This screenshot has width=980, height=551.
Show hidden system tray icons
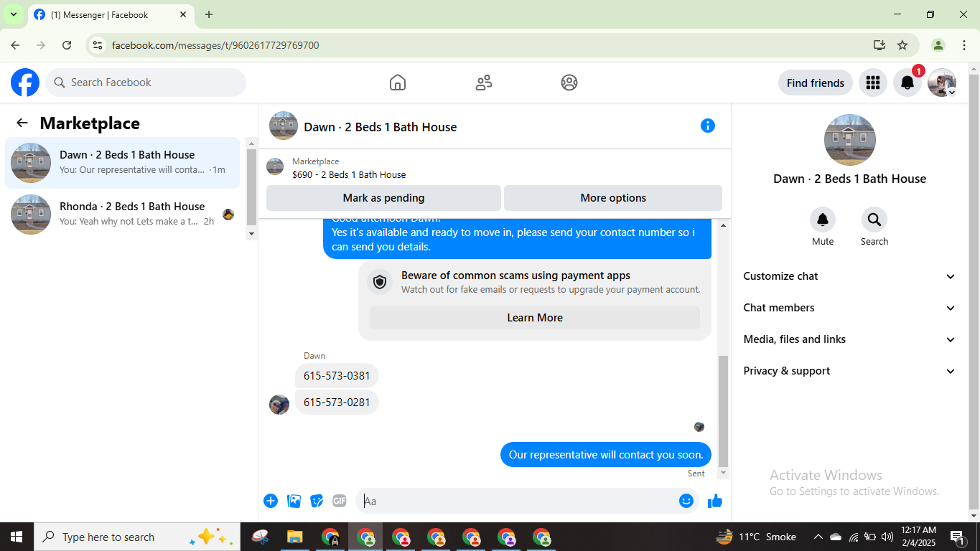pyautogui.click(x=818, y=537)
